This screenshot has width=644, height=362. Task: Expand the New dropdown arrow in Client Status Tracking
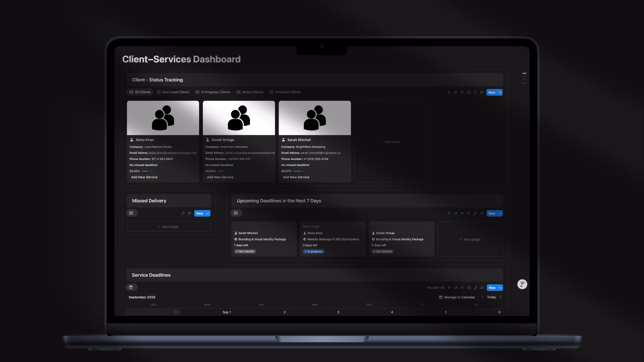point(500,93)
